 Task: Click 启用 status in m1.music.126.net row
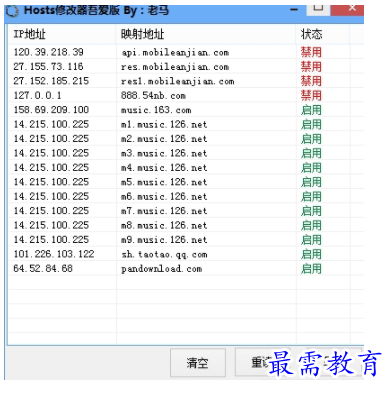click(311, 124)
